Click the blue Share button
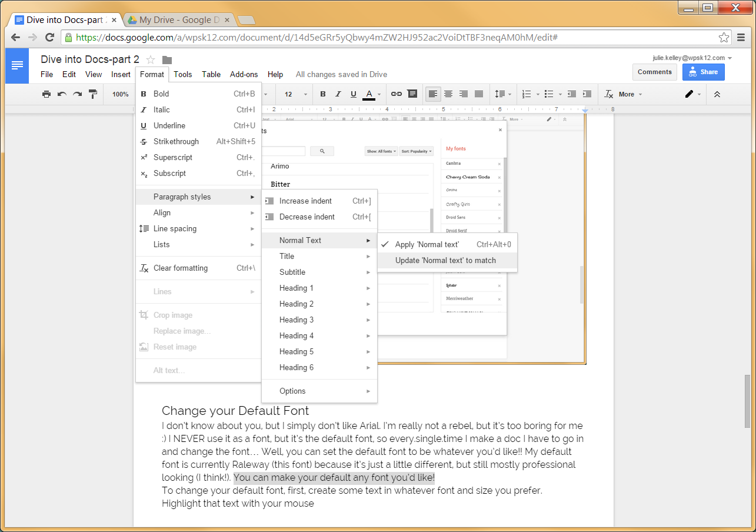This screenshot has width=756, height=532. click(x=703, y=72)
